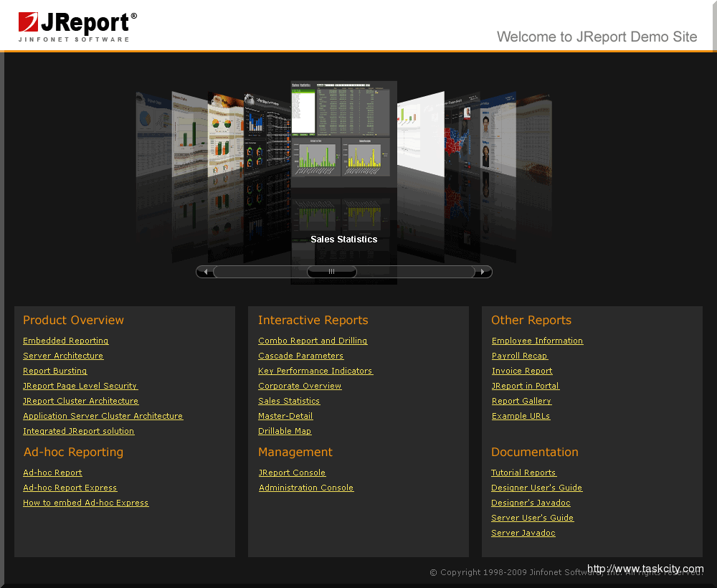
Task: Click the Master-Detail link
Action: (x=285, y=416)
